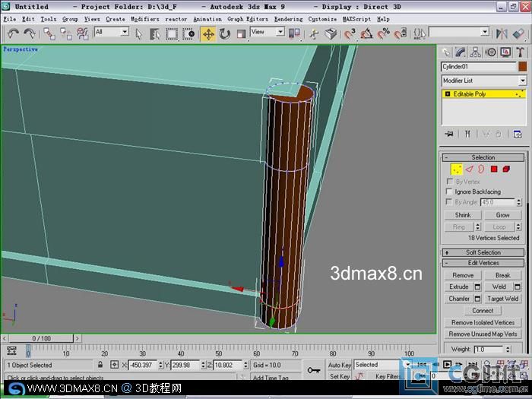Activate the Select and Move tool
The width and height of the screenshot is (532, 399).
(208, 34)
